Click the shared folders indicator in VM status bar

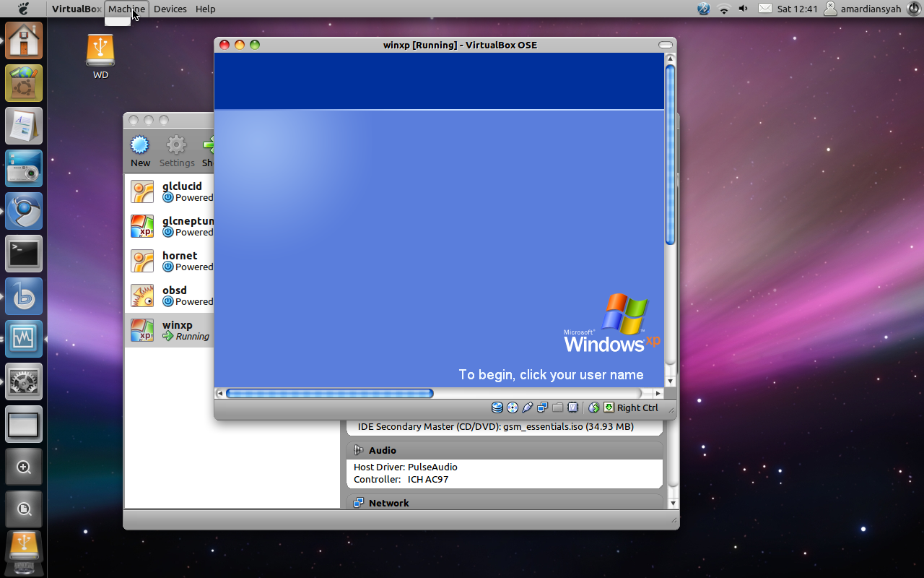tap(557, 407)
